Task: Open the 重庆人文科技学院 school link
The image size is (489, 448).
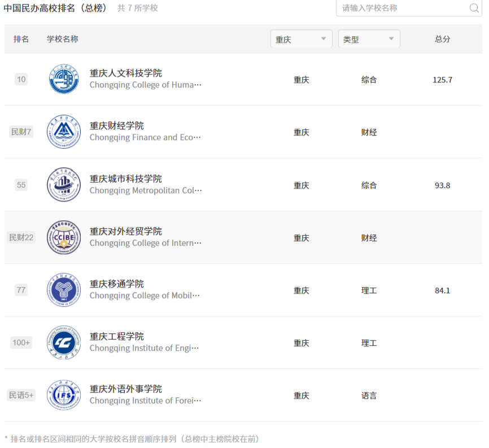Action: tap(126, 73)
